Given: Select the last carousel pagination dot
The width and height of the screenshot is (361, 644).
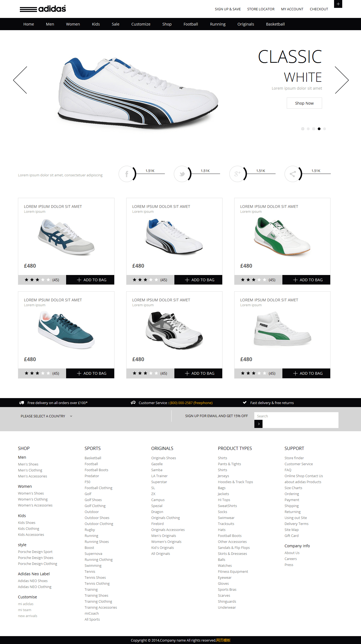Looking at the screenshot, I should 325,129.
